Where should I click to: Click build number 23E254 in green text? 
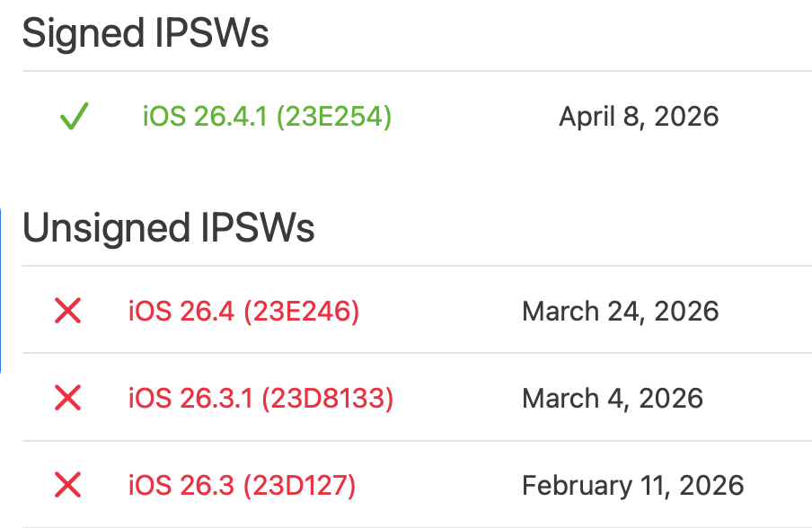(x=333, y=117)
